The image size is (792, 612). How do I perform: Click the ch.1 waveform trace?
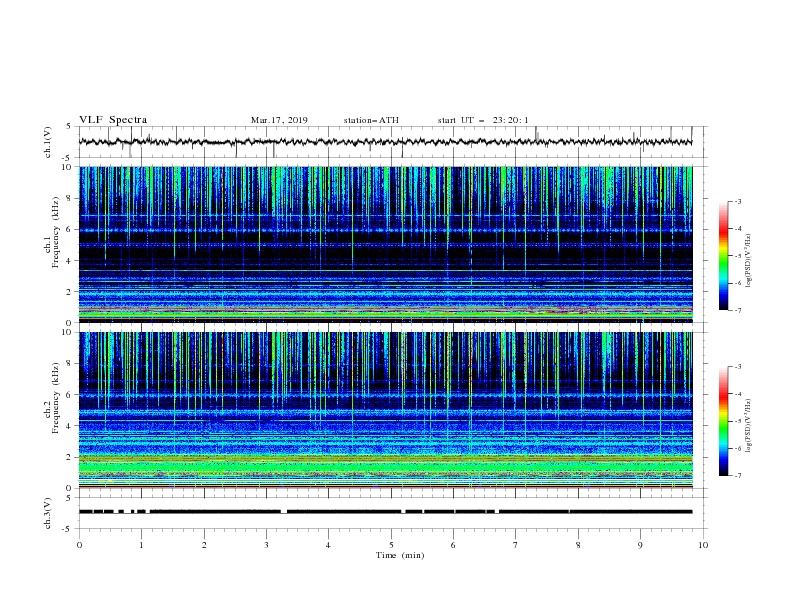pyautogui.click(x=385, y=142)
